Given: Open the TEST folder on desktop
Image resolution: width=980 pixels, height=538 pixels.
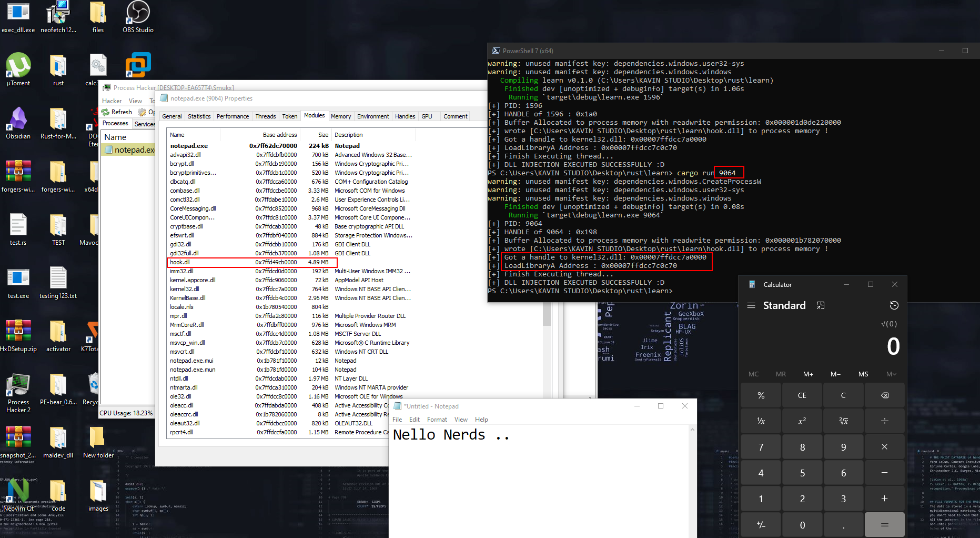Looking at the screenshot, I should tap(58, 229).
